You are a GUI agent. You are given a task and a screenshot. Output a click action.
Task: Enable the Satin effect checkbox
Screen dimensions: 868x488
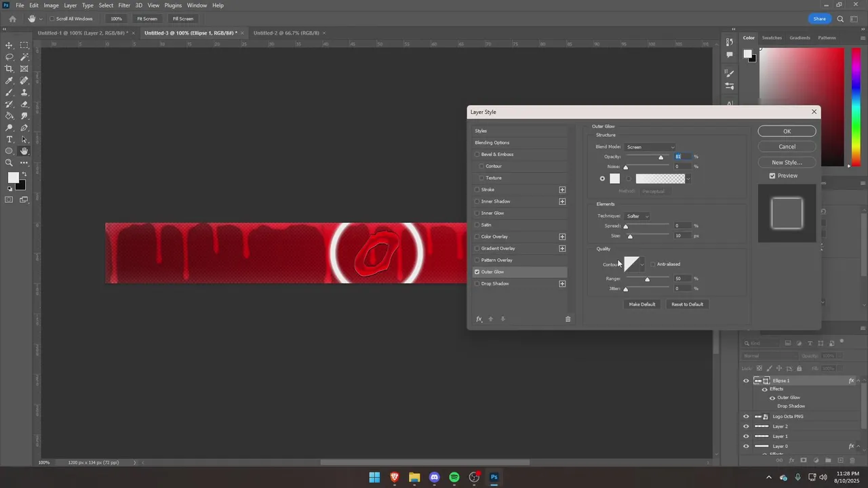click(477, 225)
